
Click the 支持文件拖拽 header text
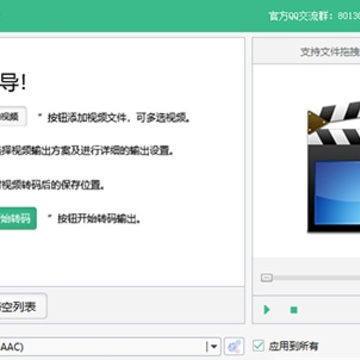tap(330, 52)
